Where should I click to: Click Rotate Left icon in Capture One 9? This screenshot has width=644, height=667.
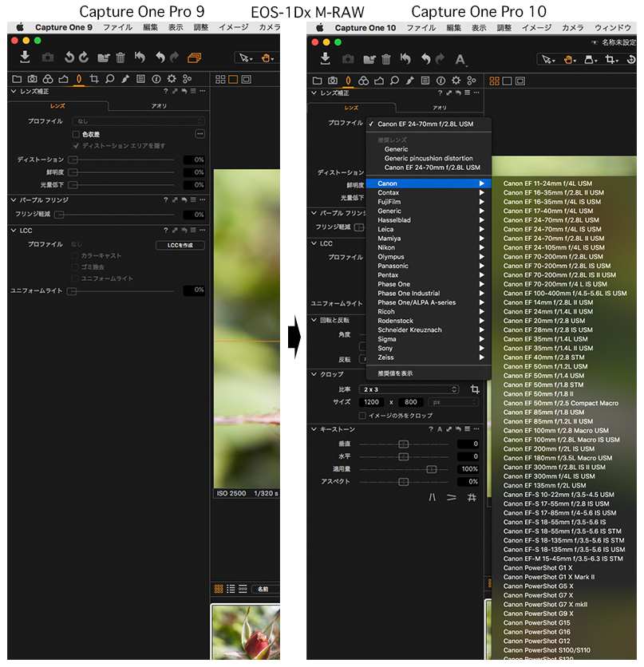(x=69, y=57)
